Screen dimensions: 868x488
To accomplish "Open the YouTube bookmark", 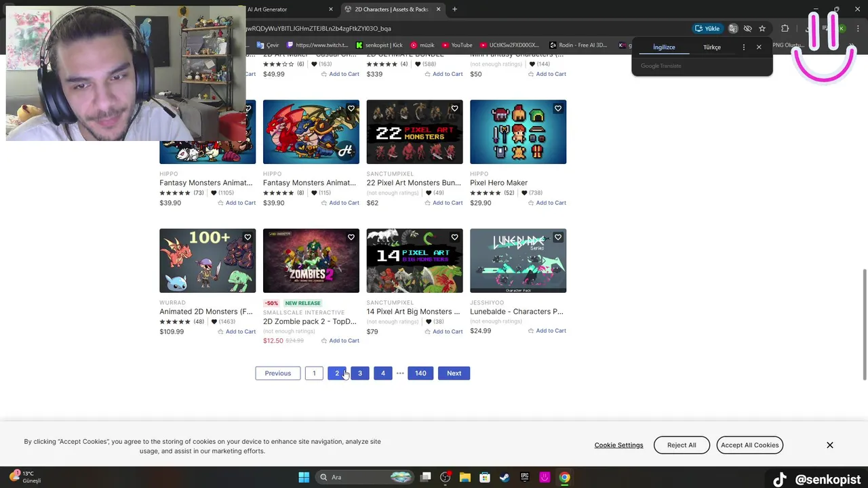I will 457,45.
